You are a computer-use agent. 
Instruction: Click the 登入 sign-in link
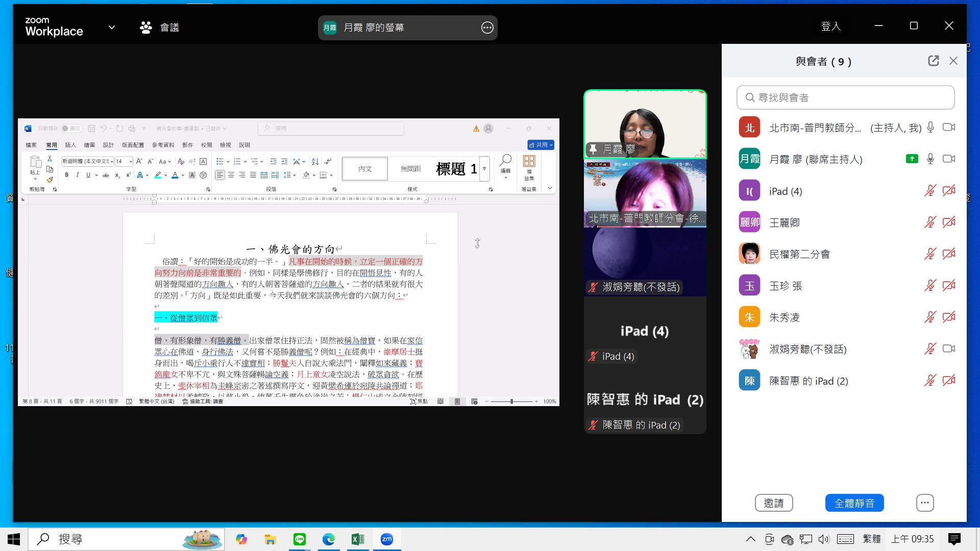830,27
